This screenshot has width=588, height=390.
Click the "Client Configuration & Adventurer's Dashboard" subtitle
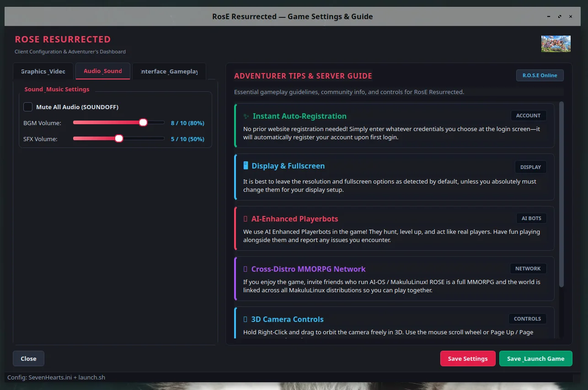tap(70, 52)
